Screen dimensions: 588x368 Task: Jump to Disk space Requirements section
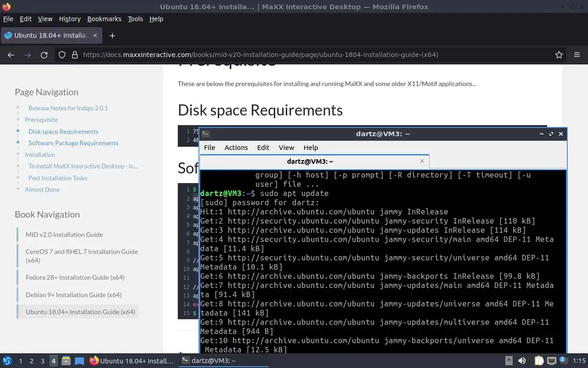point(63,132)
